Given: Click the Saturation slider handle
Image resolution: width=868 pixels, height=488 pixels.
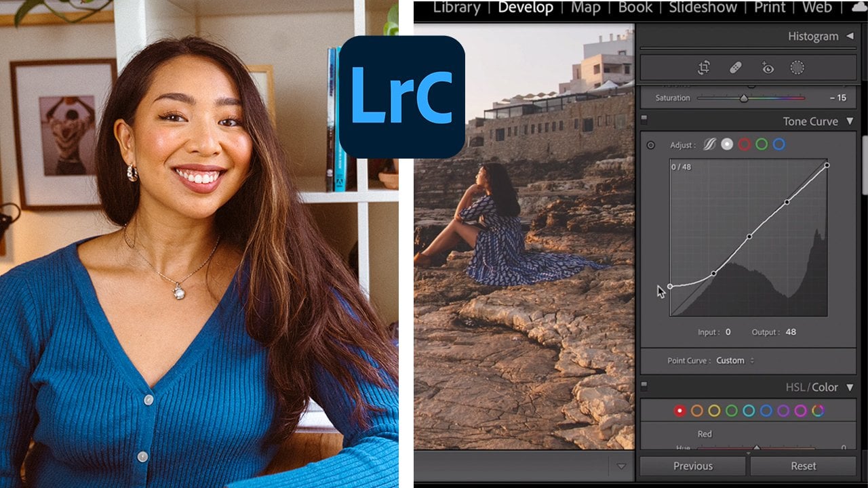Looking at the screenshot, I should coord(744,98).
